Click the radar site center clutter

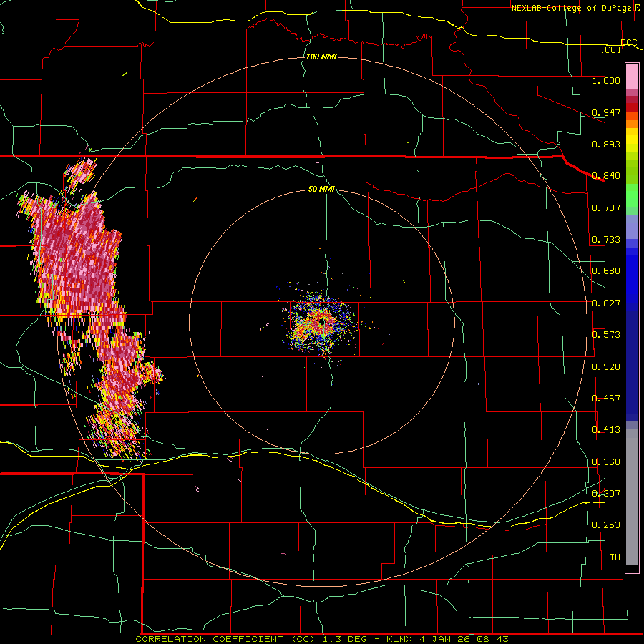(321, 323)
